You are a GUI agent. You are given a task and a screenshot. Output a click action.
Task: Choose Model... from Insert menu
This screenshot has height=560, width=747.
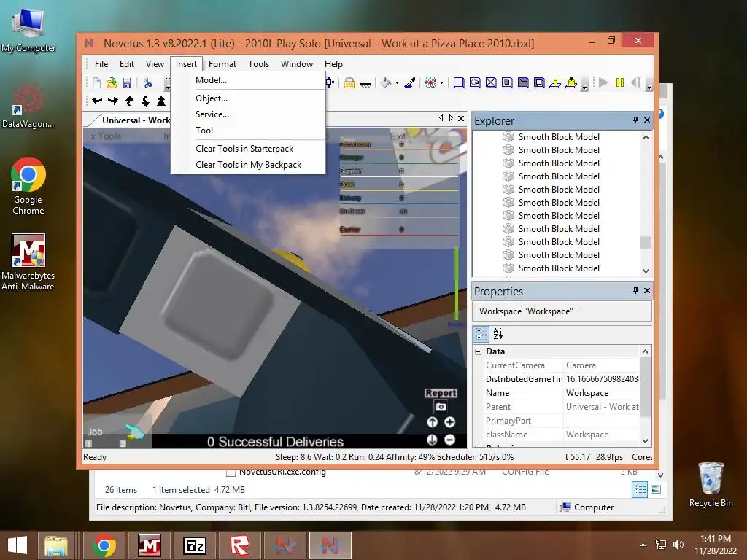248,80
